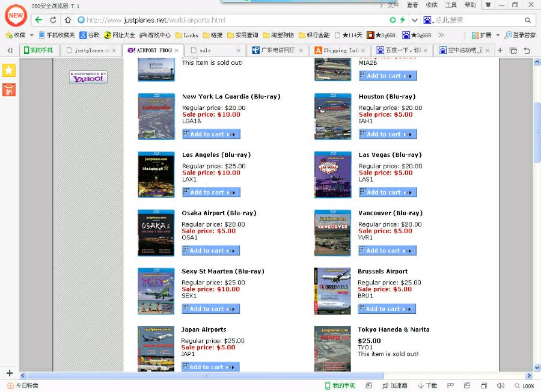
Task: Click the plus icon at sidebar bottom
Action: [x=10, y=373]
